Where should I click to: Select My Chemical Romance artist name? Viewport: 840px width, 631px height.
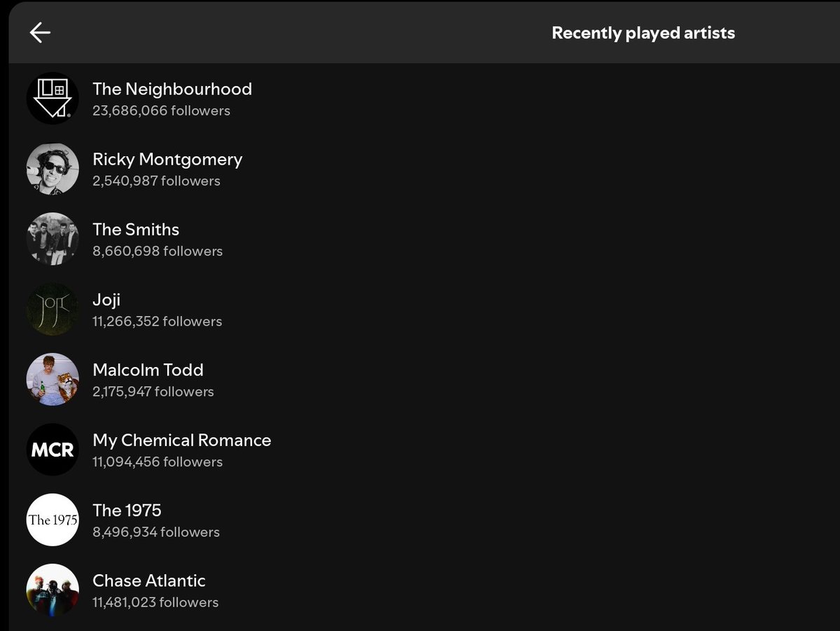(182, 441)
